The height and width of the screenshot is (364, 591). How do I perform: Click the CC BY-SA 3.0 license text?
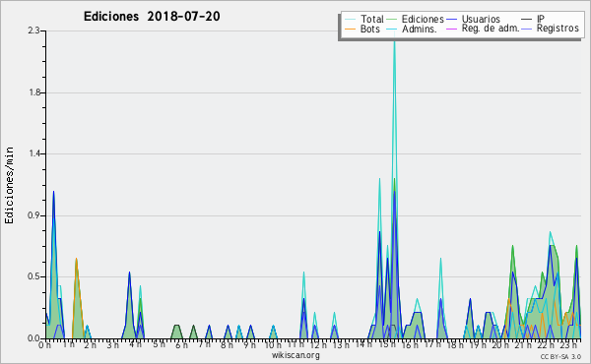point(560,357)
